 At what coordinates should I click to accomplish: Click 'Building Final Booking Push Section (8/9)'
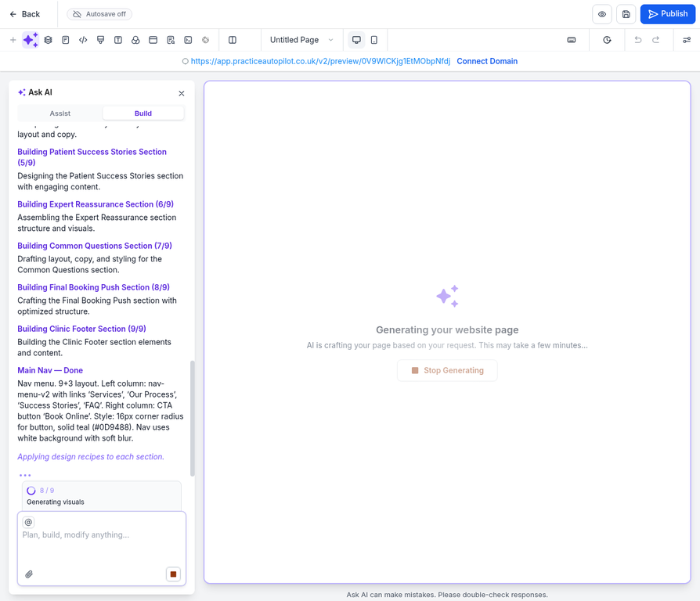coord(94,287)
